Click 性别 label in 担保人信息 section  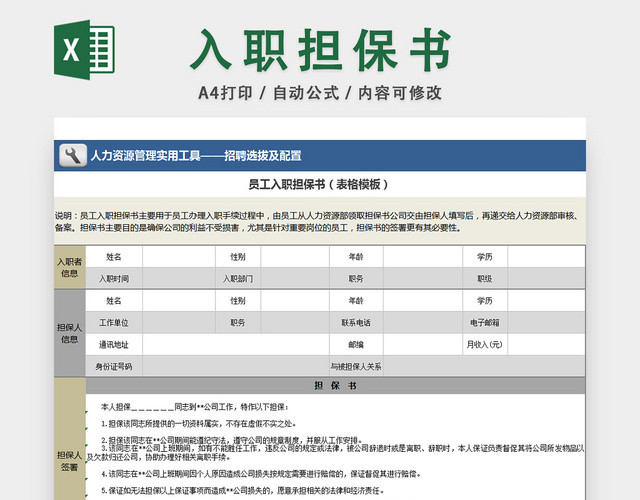pos(238,301)
